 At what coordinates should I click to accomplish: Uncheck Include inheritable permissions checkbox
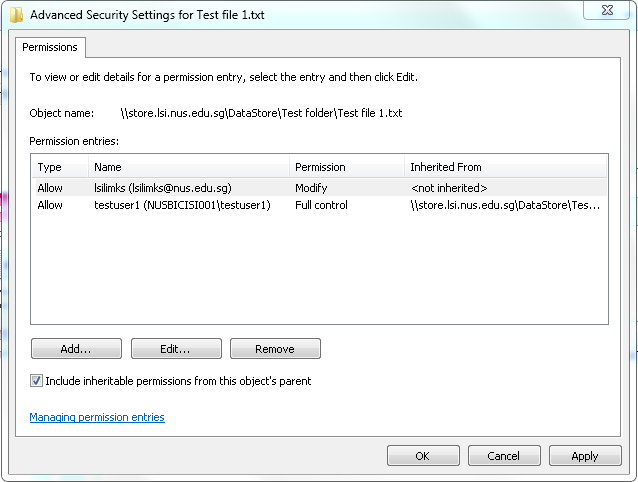click(x=36, y=381)
